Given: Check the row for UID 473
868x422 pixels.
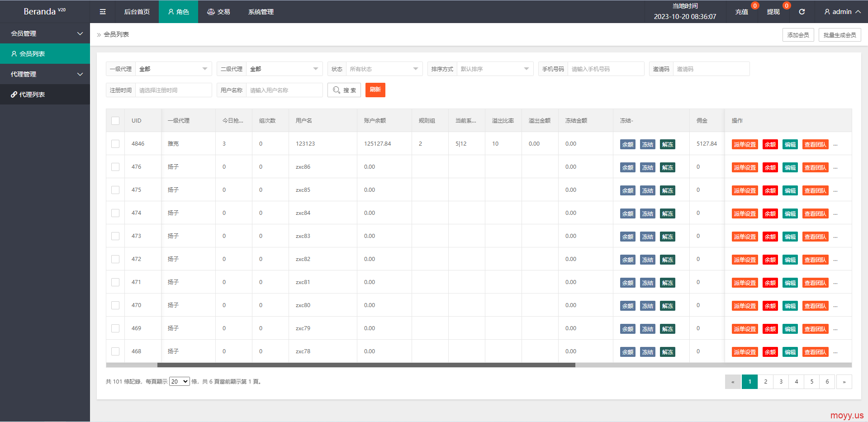Looking at the screenshot, I should pyautogui.click(x=115, y=236).
